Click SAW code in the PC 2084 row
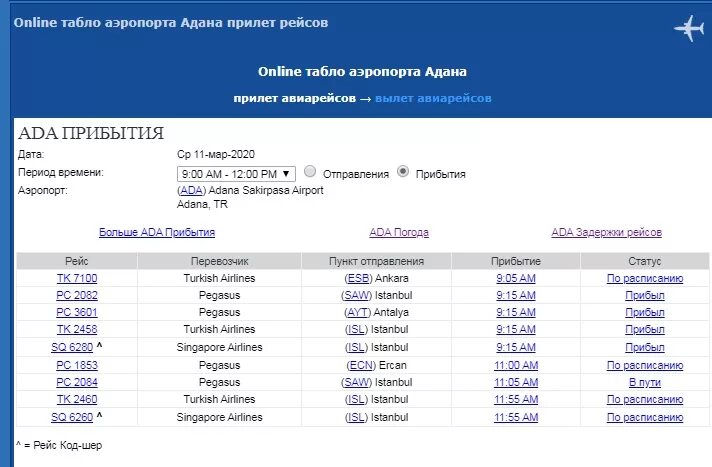 tap(356, 382)
